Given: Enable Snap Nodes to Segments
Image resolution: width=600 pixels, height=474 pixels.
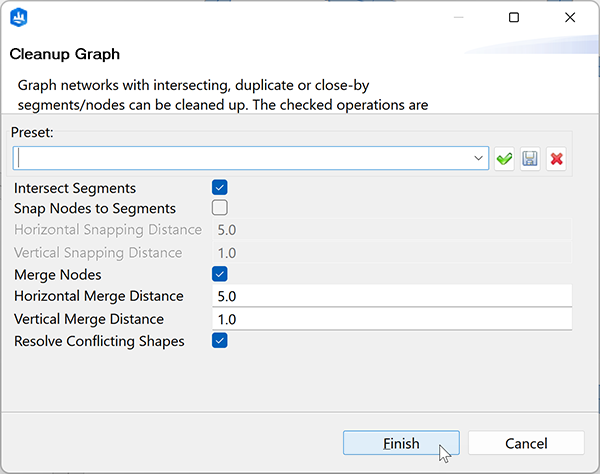Looking at the screenshot, I should pos(220,208).
